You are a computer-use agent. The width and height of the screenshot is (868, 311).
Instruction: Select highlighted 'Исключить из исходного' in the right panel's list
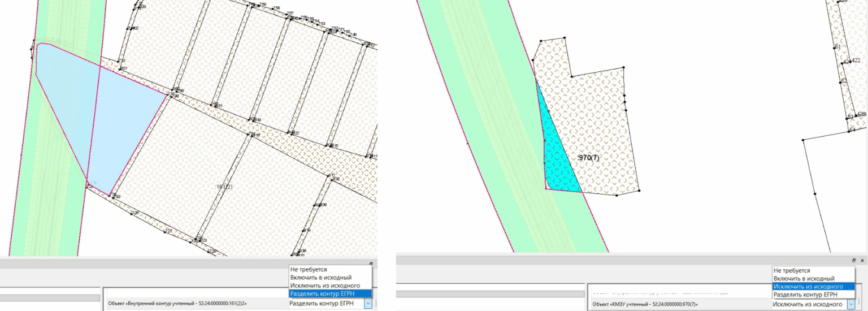(814, 286)
